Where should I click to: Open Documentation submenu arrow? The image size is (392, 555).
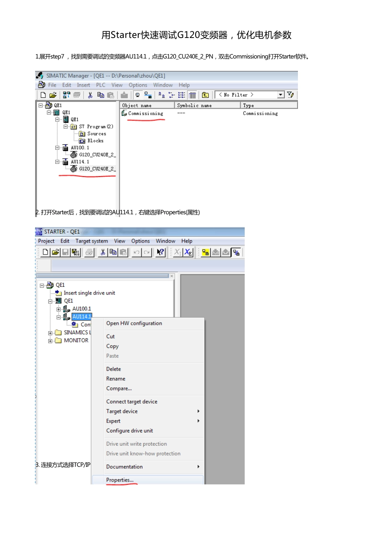198,467
